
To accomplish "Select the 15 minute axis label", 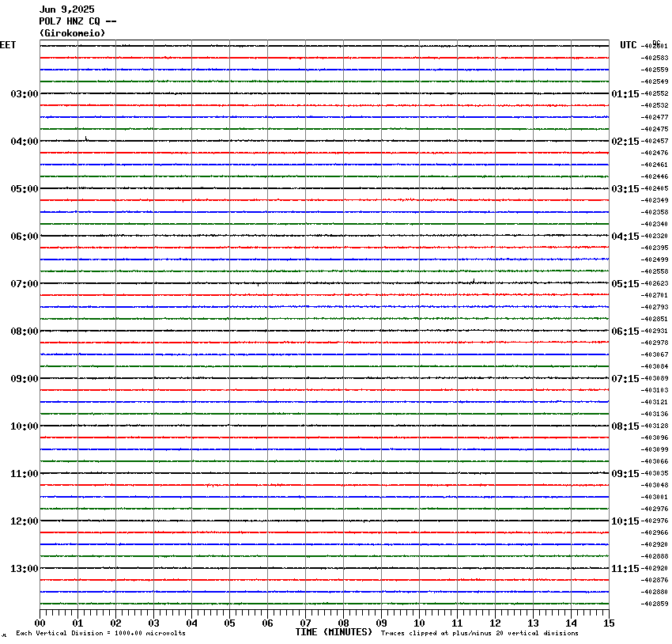I will coord(609,623).
